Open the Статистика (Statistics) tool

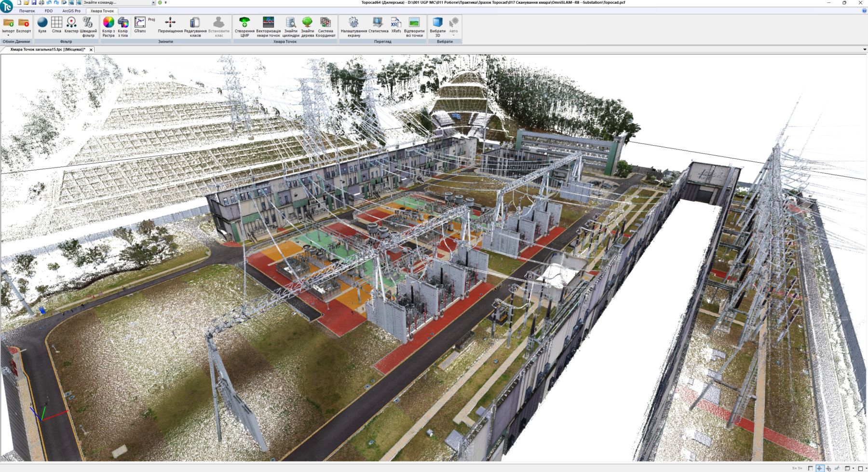coord(378,23)
